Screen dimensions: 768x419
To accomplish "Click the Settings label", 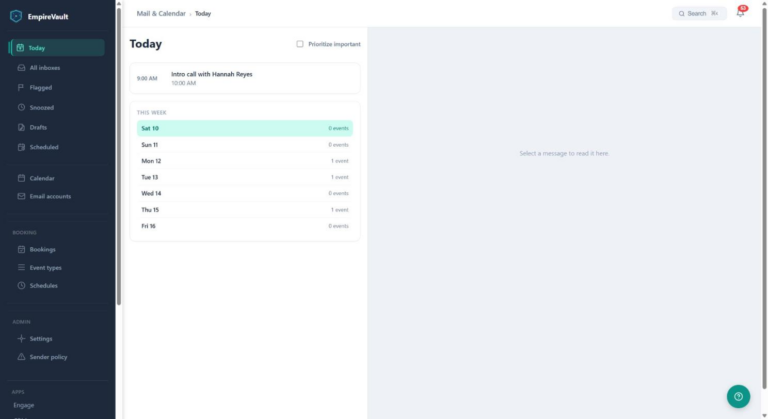I will [41, 339].
